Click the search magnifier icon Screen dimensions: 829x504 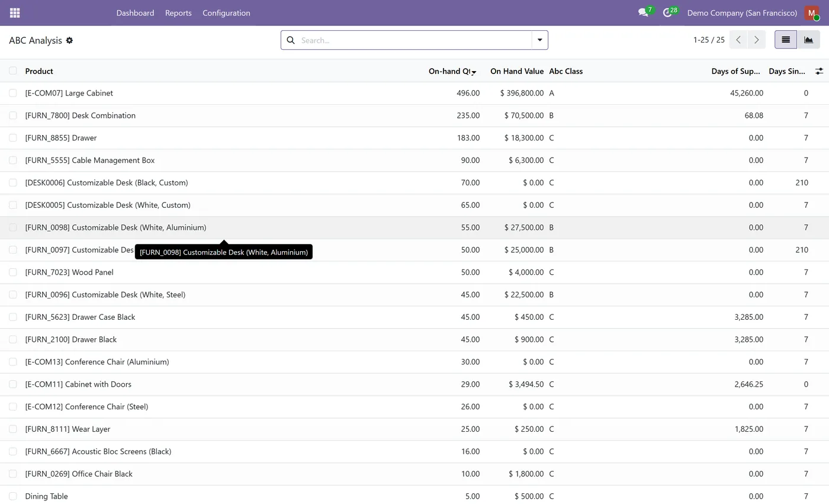[291, 40]
